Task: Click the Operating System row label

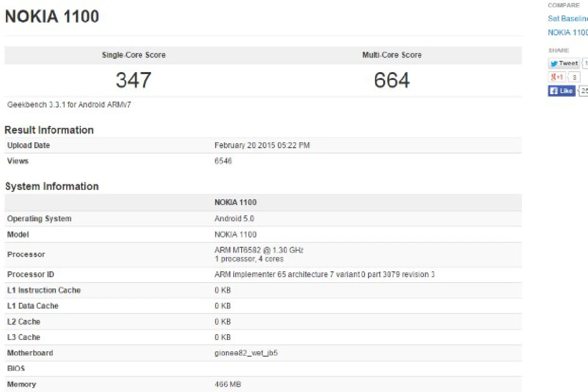Action: click(x=39, y=219)
